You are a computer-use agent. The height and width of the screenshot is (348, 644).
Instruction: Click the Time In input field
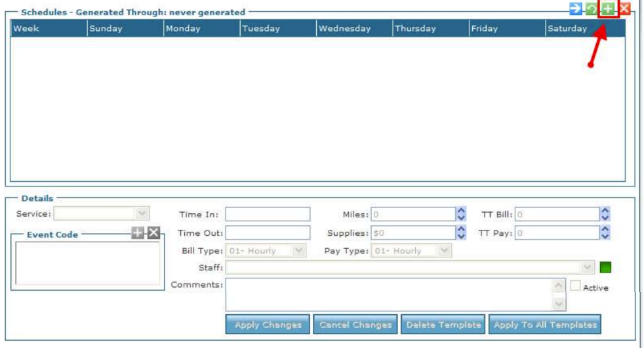[268, 214]
